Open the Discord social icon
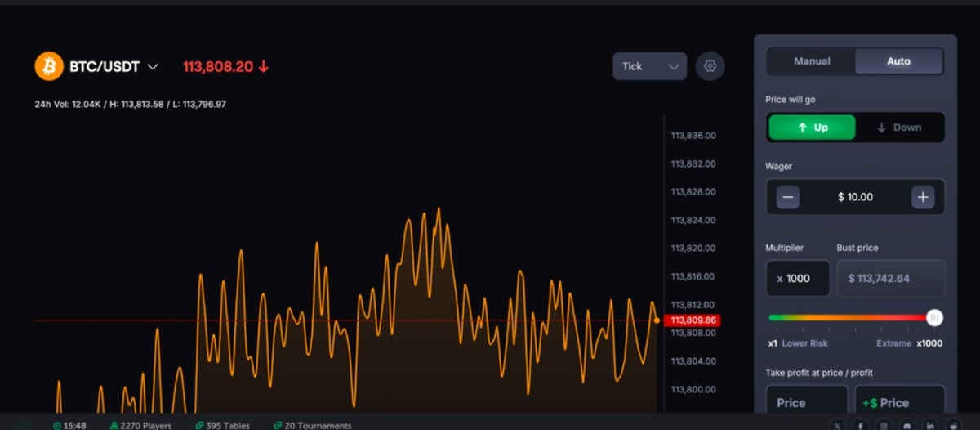The width and height of the screenshot is (980, 430). [906, 426]
